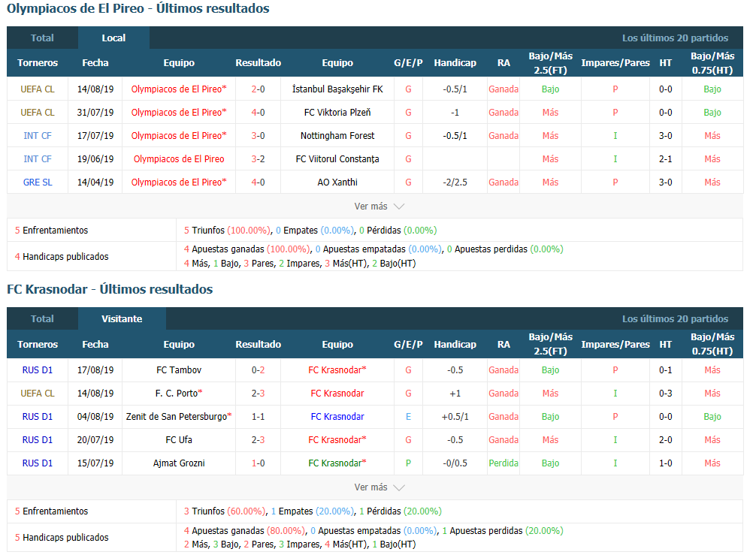Click FC Tambov team name

179,370
